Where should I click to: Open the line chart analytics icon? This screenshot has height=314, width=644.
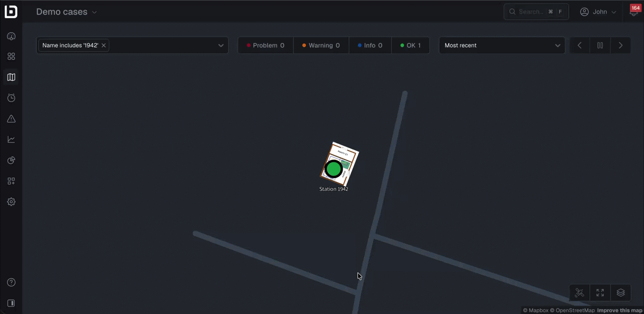(11, 139)
